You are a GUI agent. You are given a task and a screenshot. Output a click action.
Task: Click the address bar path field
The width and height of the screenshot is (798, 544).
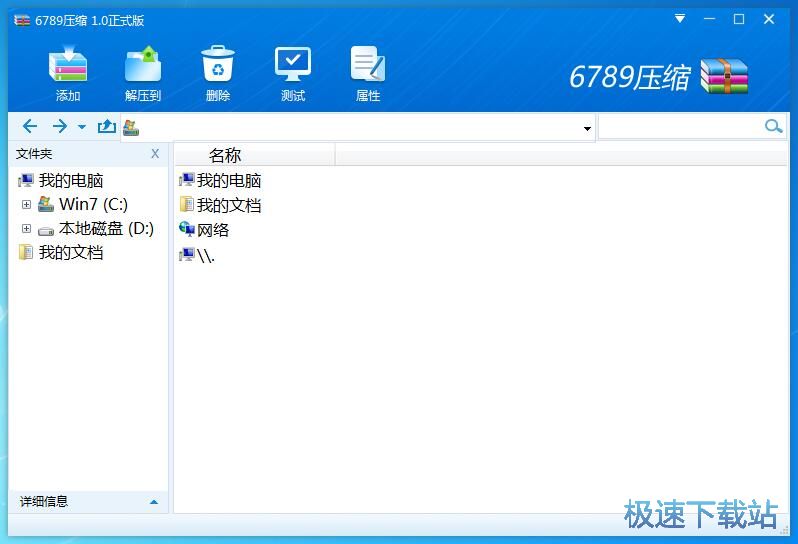click(358, 128)
